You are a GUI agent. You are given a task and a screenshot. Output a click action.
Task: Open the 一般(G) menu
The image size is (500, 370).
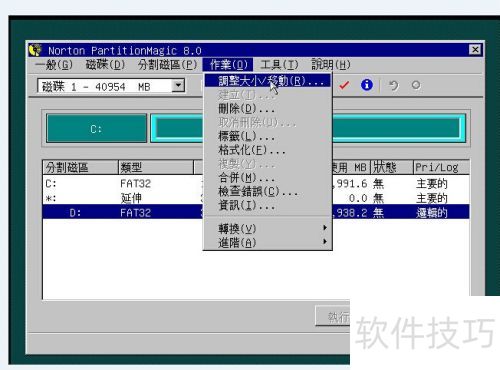pyautogui.click(x=54, y=64)
